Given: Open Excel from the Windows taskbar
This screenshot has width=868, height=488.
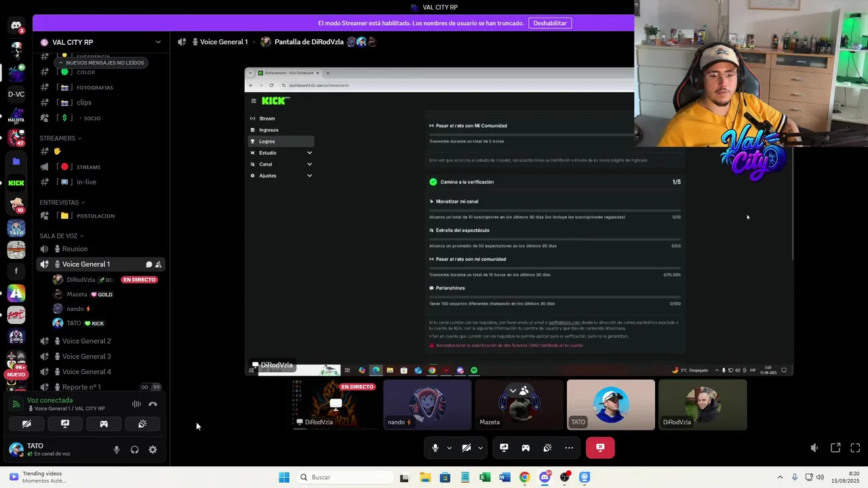Looking at the screenshot, I should coord(485,477).
